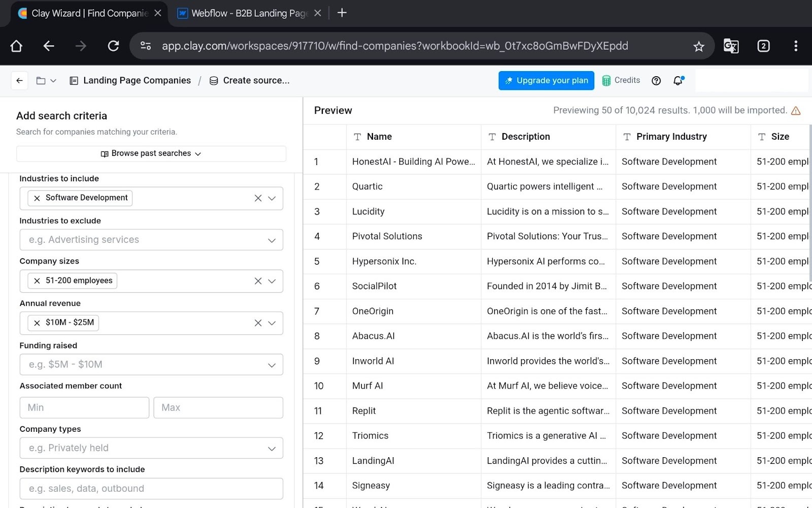This screenshot has width=812, height=508.
Task: Clear all Annual revenue selections
Action: (258, 323)
